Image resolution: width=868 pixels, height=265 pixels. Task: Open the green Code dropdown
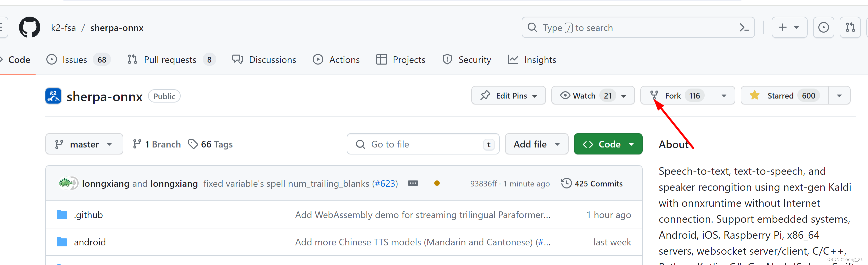pos(608,144)
